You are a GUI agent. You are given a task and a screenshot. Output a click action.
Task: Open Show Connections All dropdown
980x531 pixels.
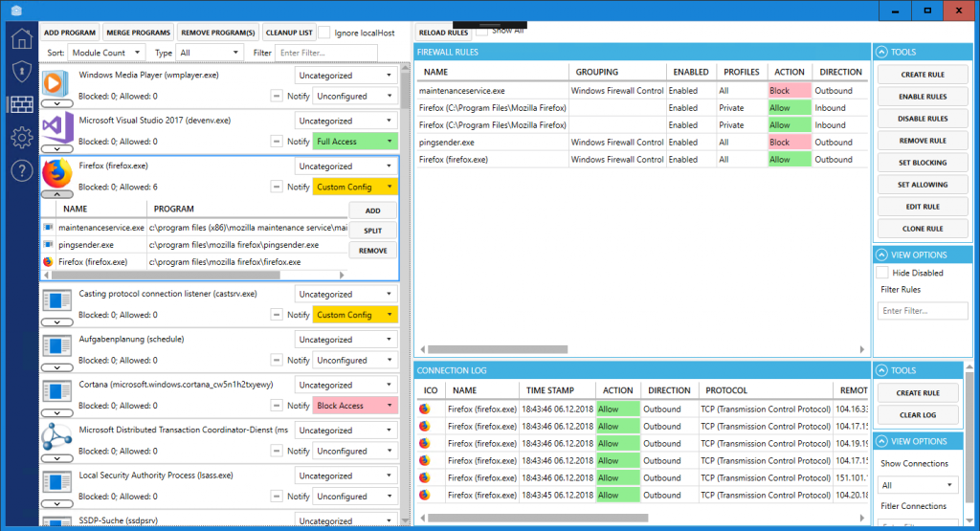coord(918,485)
